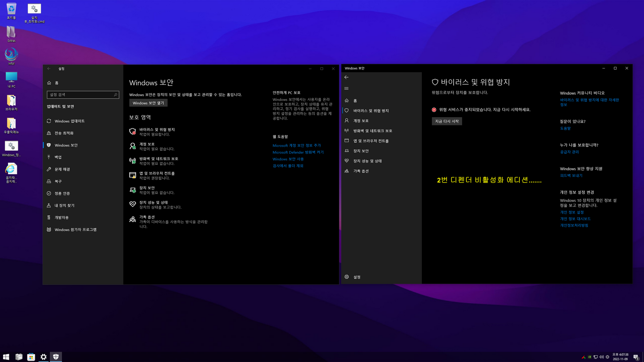Open the Info! desktop icon
The image size is (644, 362).
click(11, 56)
